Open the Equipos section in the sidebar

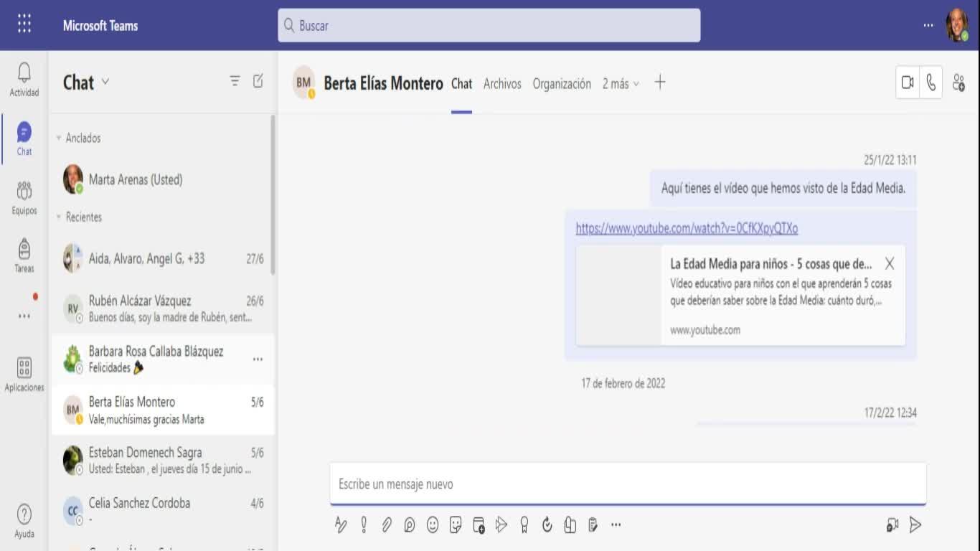pos(24,197)
